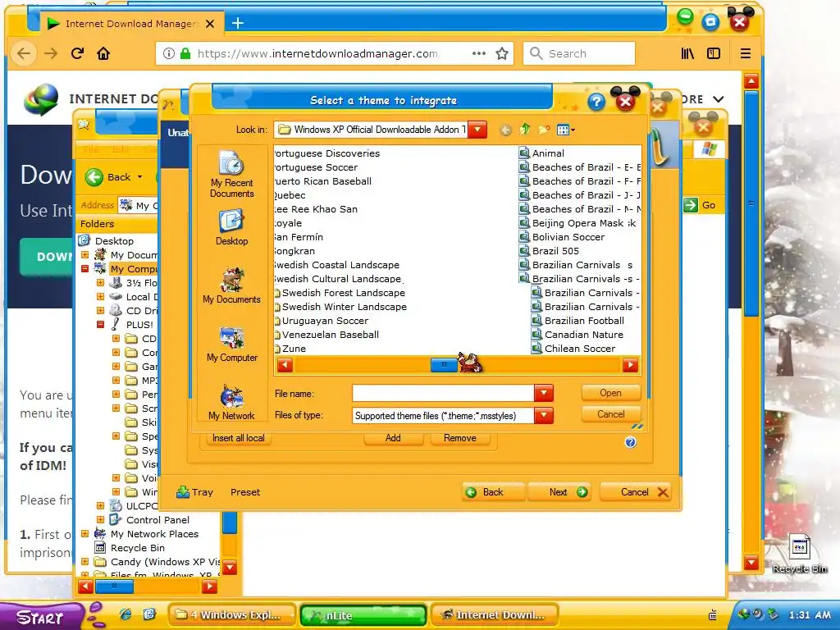Click Firefox's Reload page icon
This screenshot has height=630, width=840.
pyautogui.click(x=77, y=53)
